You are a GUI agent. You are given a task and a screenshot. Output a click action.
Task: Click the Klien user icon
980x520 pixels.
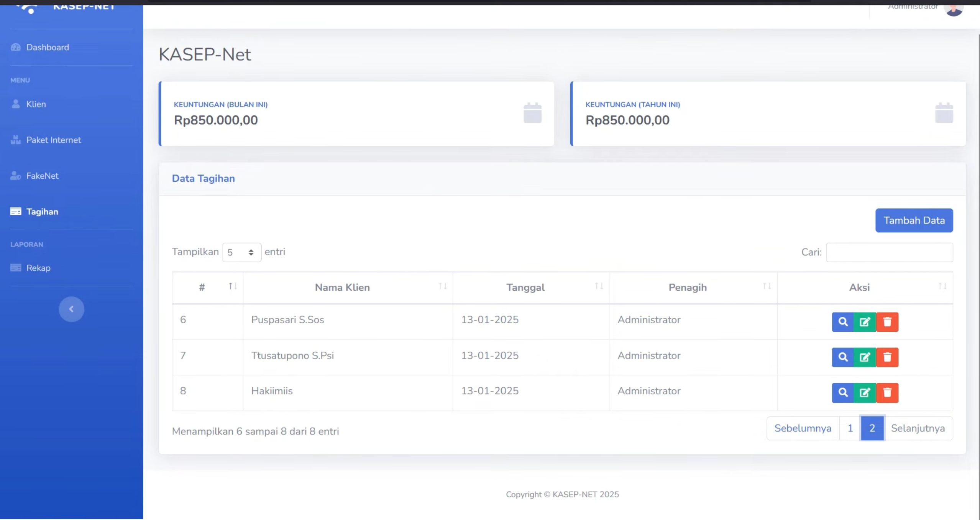[16, 104]
